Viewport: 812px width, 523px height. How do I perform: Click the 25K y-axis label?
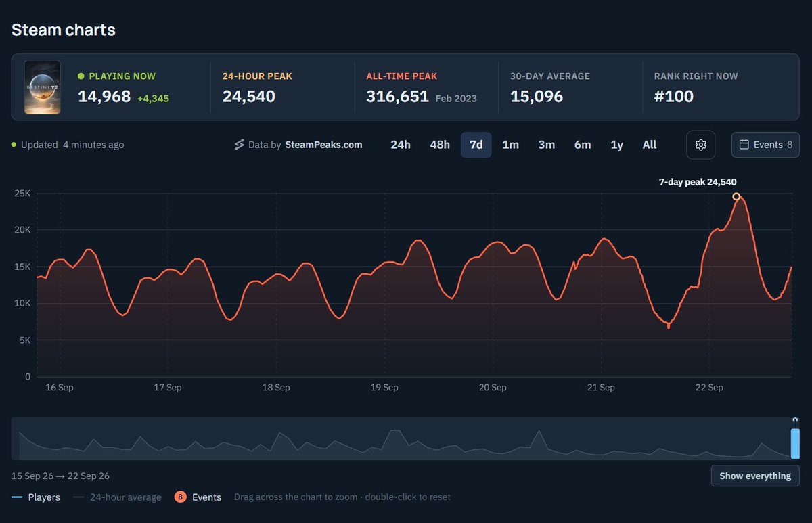coord(22,194)
